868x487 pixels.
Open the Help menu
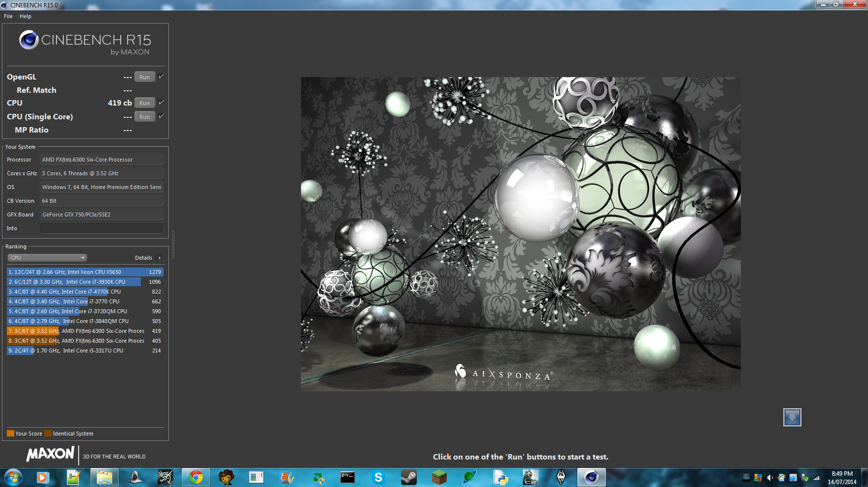click(x=26, y=16)
